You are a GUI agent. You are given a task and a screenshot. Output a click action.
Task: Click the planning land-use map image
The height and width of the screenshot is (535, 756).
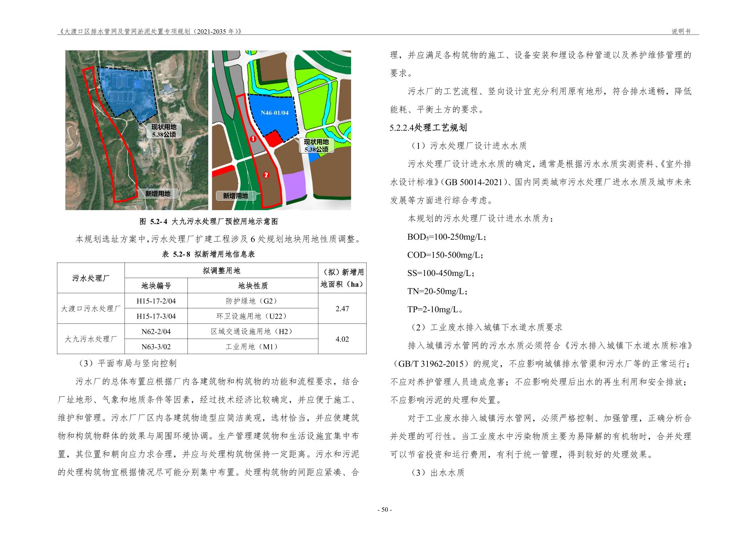pyautogui.click(x=281, y=130)
